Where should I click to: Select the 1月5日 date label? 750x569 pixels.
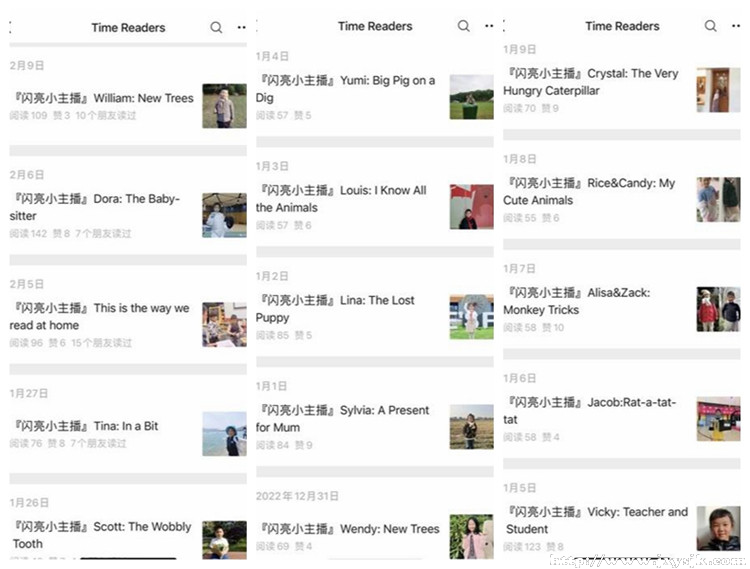coord(519,488)
